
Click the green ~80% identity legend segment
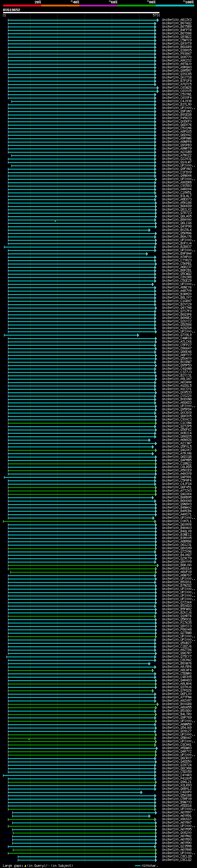click(137, 6)
